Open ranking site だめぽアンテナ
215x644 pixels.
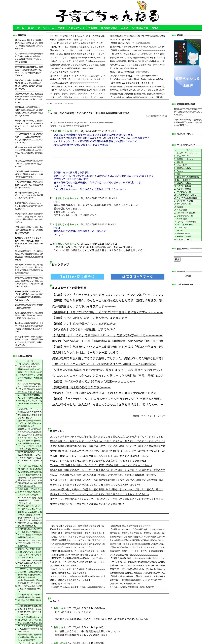(184, 156)
